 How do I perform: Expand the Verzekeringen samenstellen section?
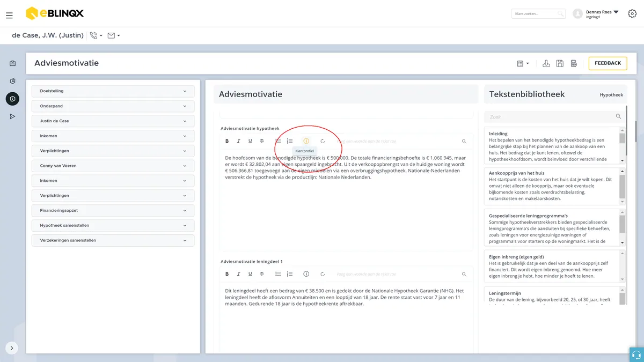[x=113, y=240]
